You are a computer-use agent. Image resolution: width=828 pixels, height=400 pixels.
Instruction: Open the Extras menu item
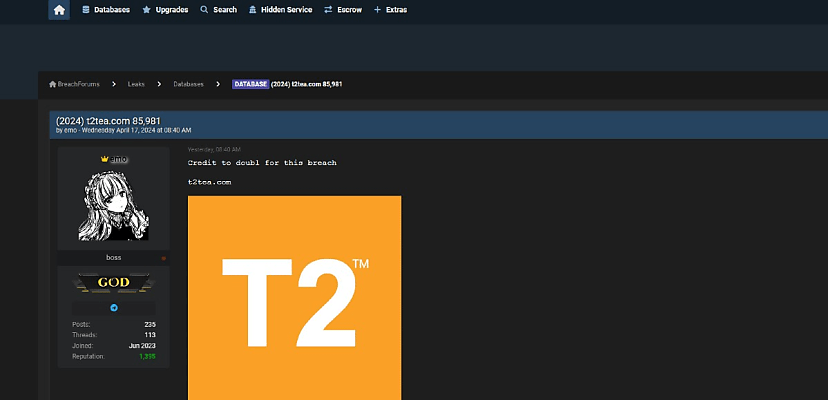click(391, 10)
